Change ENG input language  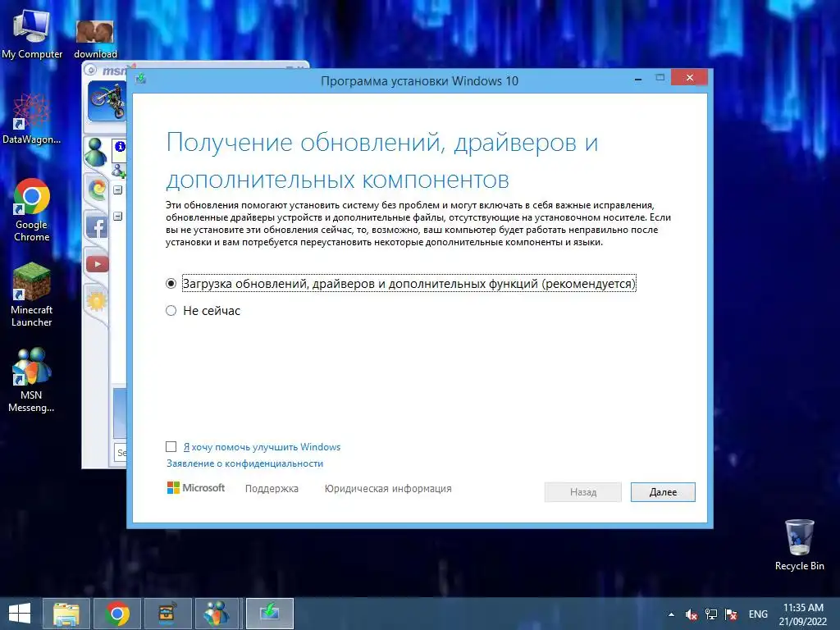758,614
